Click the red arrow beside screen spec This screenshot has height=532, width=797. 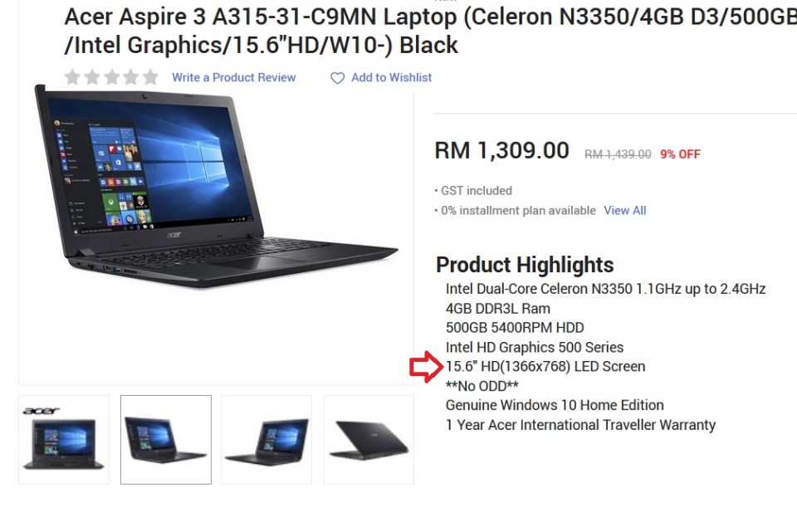427,367
